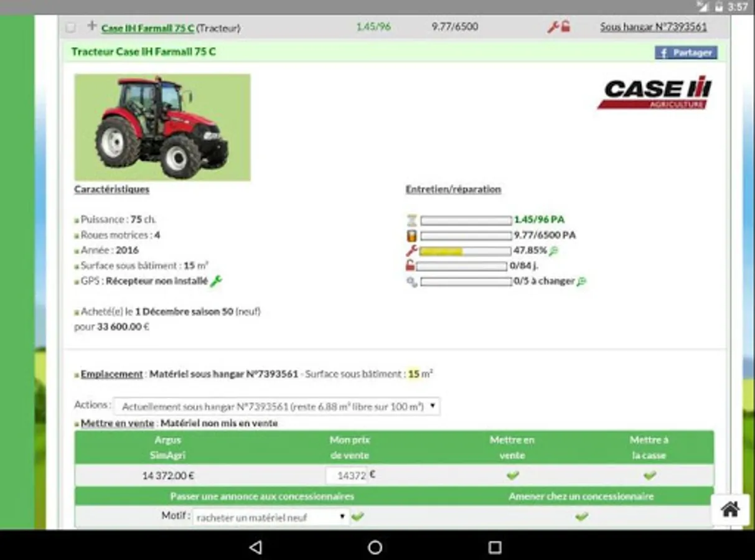
Task: Click the 0/5 à changer progress bar
Action: point(466,282)
